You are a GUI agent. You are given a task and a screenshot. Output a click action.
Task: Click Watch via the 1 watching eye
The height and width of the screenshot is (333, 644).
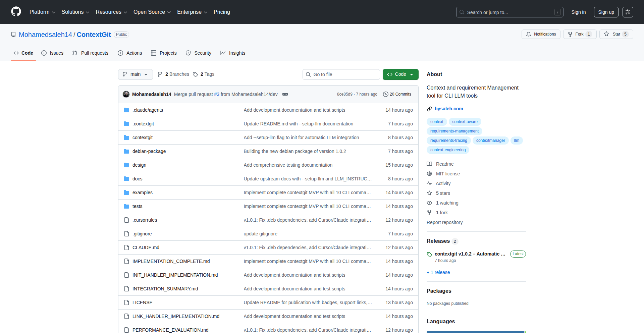click(429, 203)
